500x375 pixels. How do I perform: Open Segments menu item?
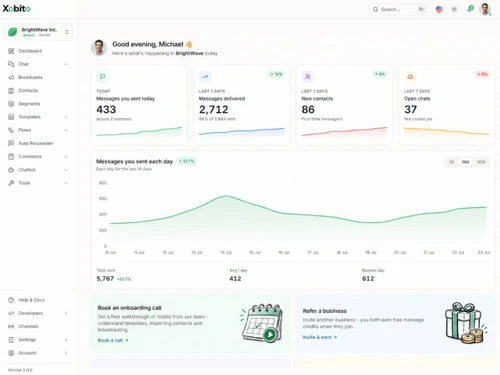pos(37,104)
